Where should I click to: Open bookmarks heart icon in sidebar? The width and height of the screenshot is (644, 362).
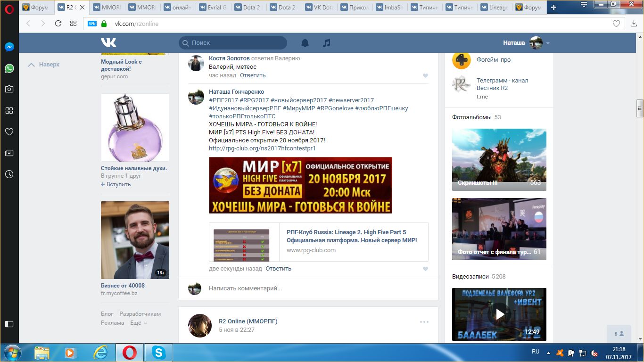9,132
